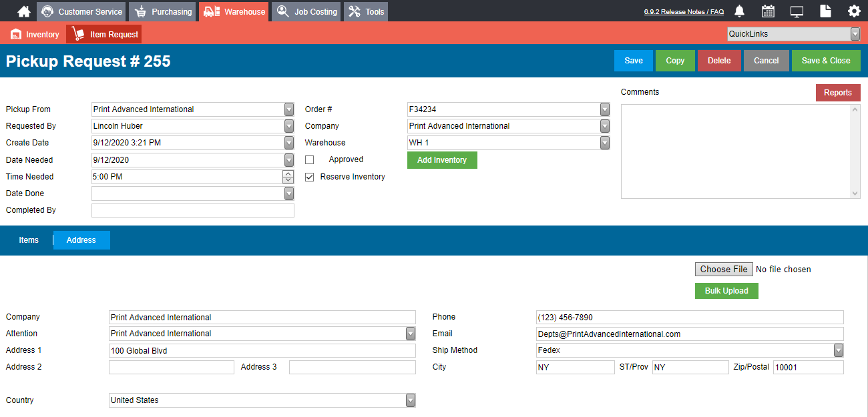Toggle the Approved checkbox

[310, 160]
